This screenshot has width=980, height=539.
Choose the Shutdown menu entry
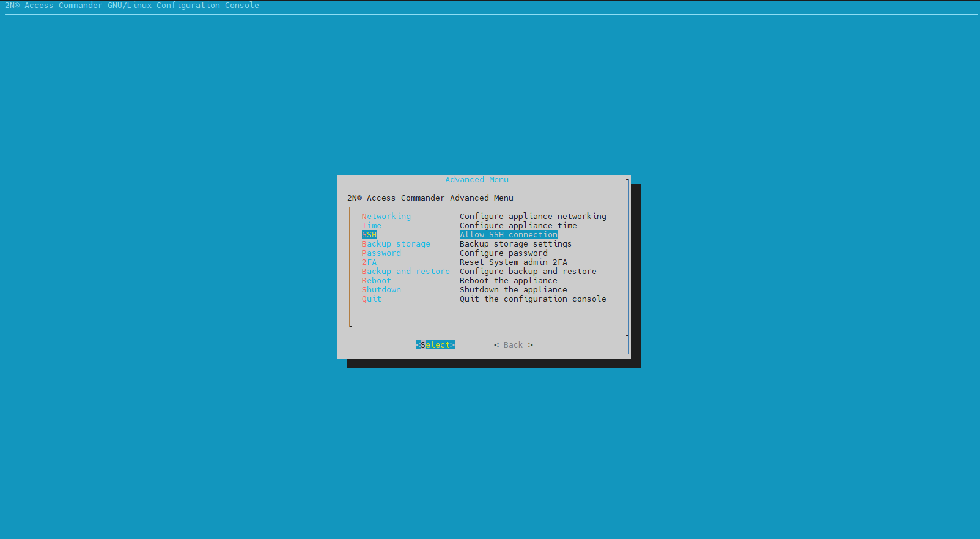pos(381,290)
